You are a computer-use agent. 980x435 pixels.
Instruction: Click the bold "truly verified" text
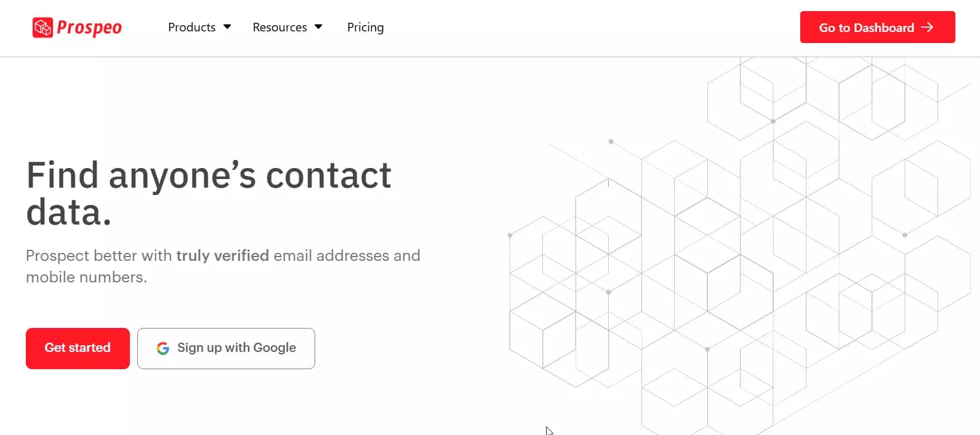pos(222,255)
